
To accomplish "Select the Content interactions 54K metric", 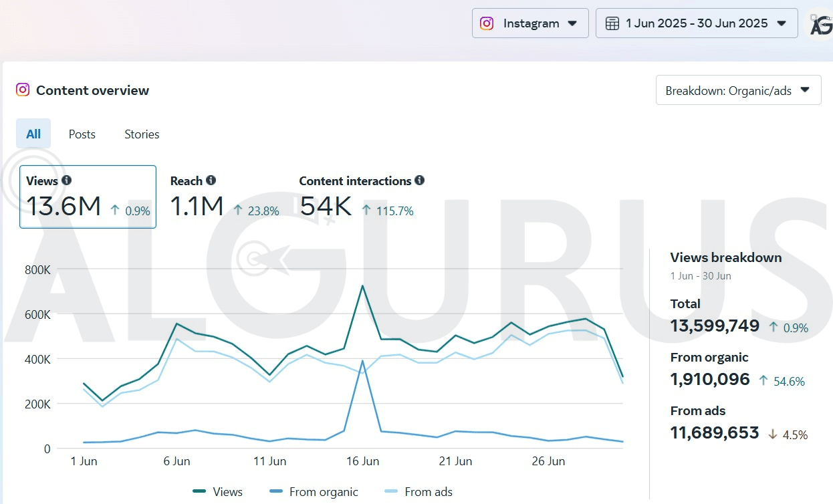I will click(361, 197).
